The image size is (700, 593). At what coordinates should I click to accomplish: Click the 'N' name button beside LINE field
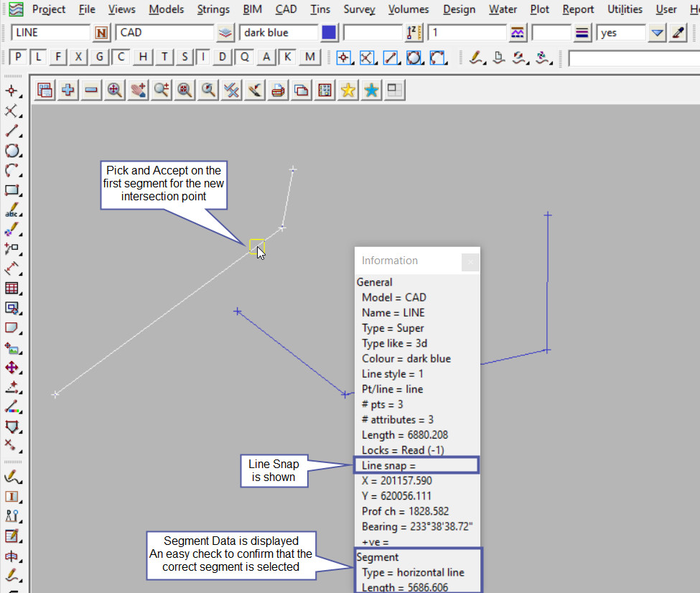[x=102, y=33]
